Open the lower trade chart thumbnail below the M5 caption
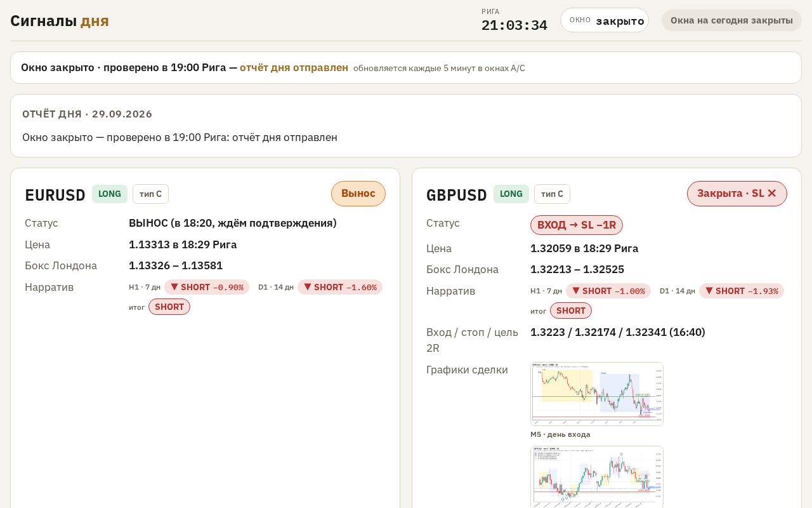Image resolution: width=812 pixels, height=508 pixels. [x=597, y=477]
